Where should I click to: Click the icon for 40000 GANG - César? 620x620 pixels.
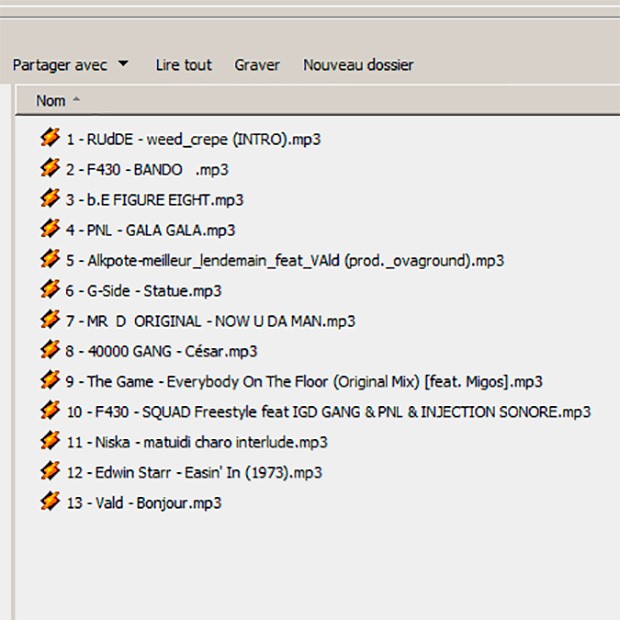50,350
